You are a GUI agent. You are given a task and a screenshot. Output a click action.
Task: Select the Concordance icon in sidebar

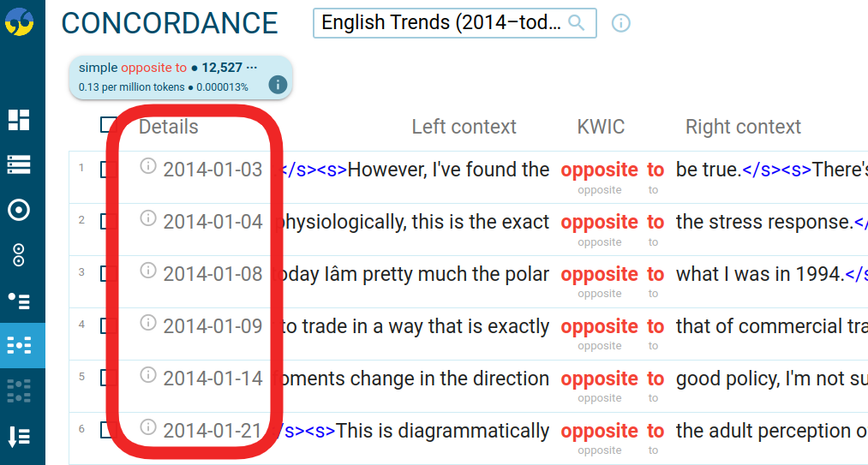pos(19,345)
